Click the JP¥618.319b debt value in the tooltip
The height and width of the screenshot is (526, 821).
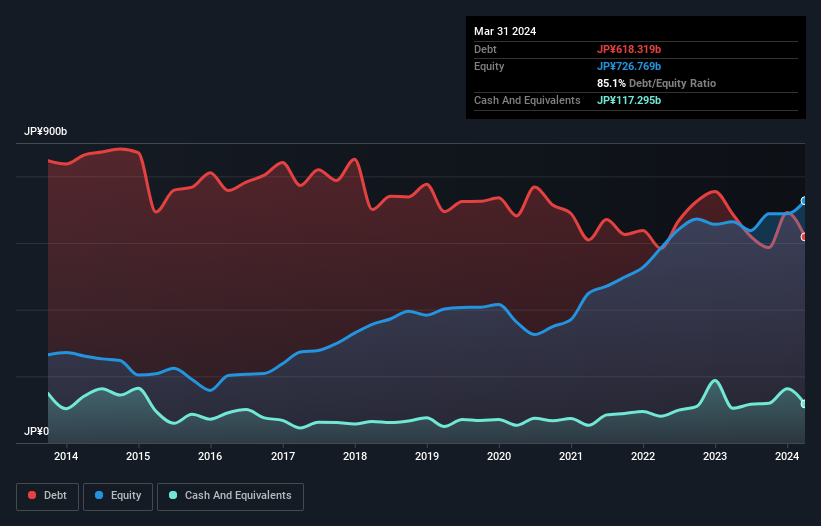tap(629, 49)
